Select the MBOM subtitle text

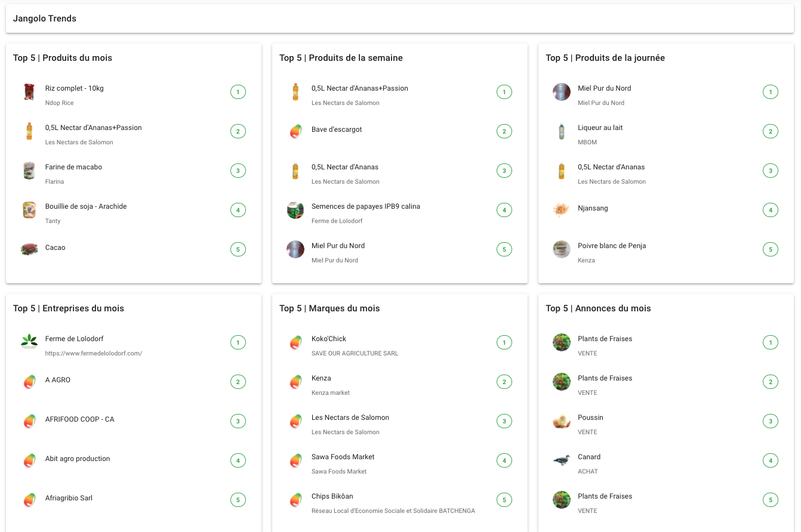click(x=587, y=143)
